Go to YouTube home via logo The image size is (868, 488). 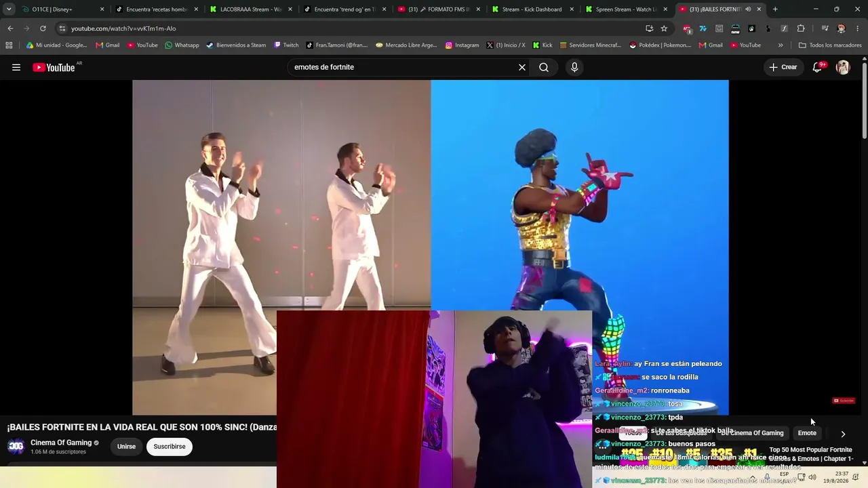(54, 67)
